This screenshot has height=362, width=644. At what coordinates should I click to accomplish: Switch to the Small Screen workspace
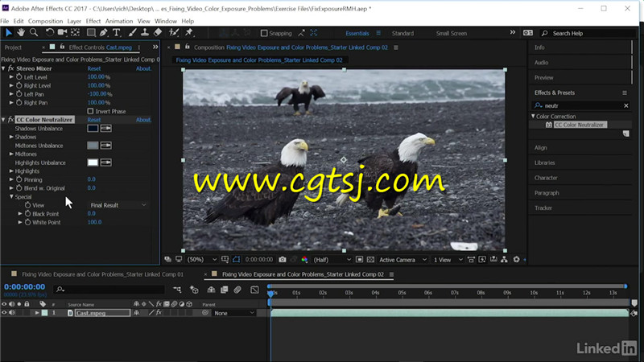coord(452,33)
